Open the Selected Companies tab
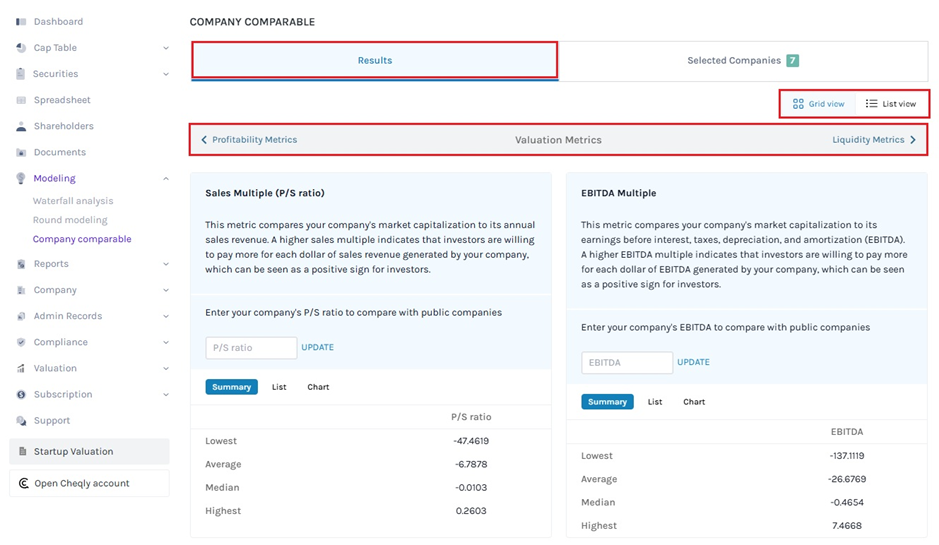This screenshot has height=545, width=939. (742, 61)
